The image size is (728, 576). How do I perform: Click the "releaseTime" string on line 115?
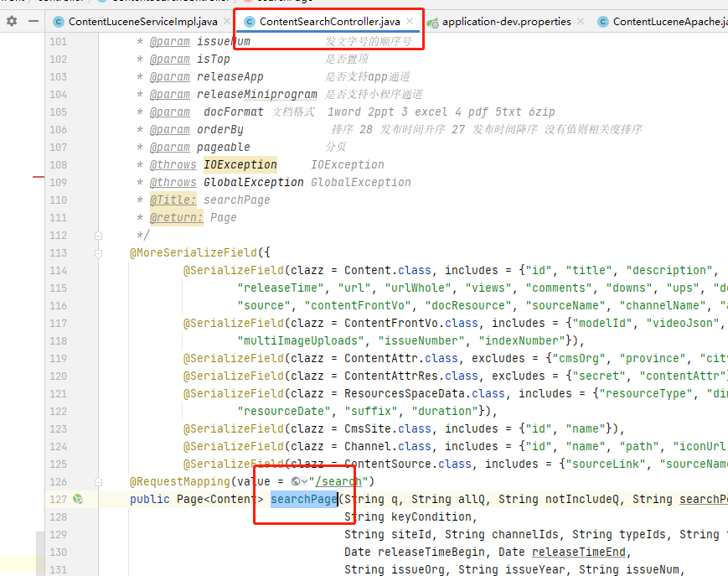point(281,288)
